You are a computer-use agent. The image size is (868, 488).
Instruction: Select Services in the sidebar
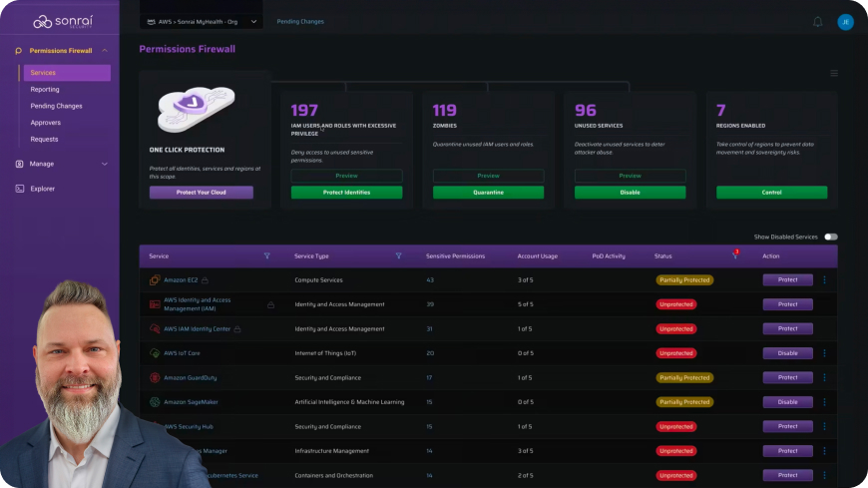pos(67,73)
